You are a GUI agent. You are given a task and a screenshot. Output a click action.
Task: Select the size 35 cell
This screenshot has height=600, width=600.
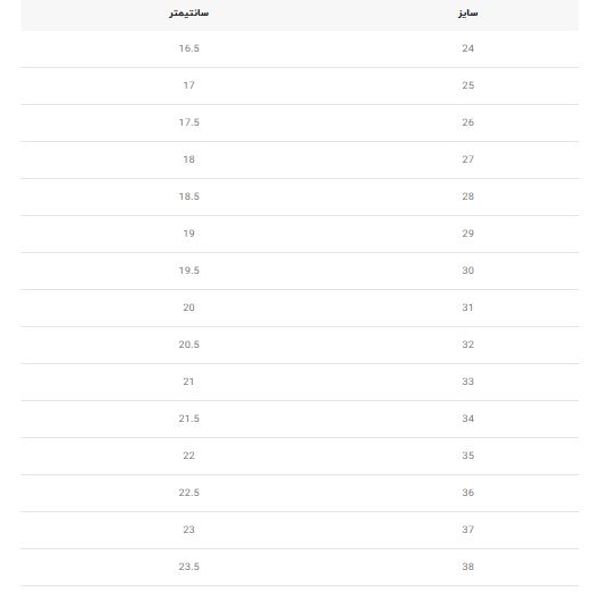pyautogui.click(x=468, y=456)
